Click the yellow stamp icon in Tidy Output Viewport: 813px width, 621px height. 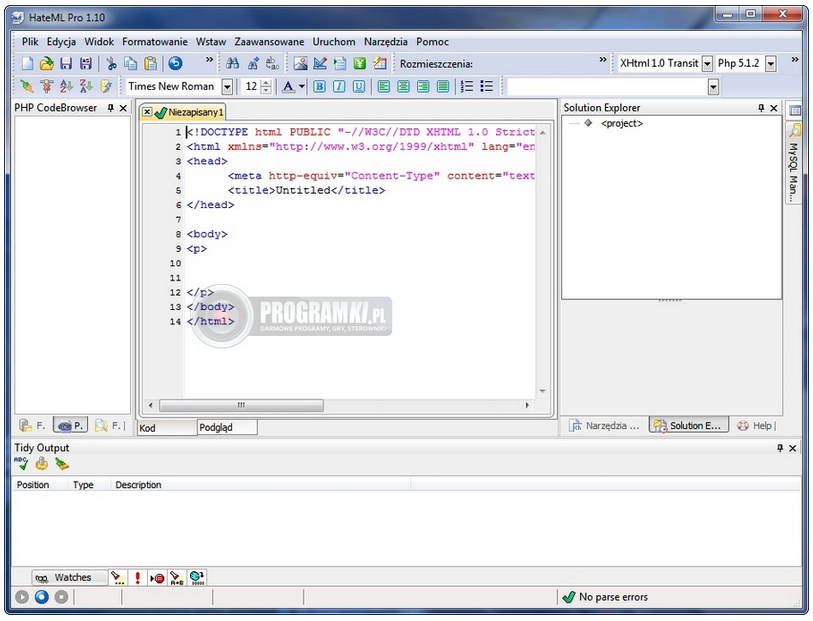tap(41, 463)
